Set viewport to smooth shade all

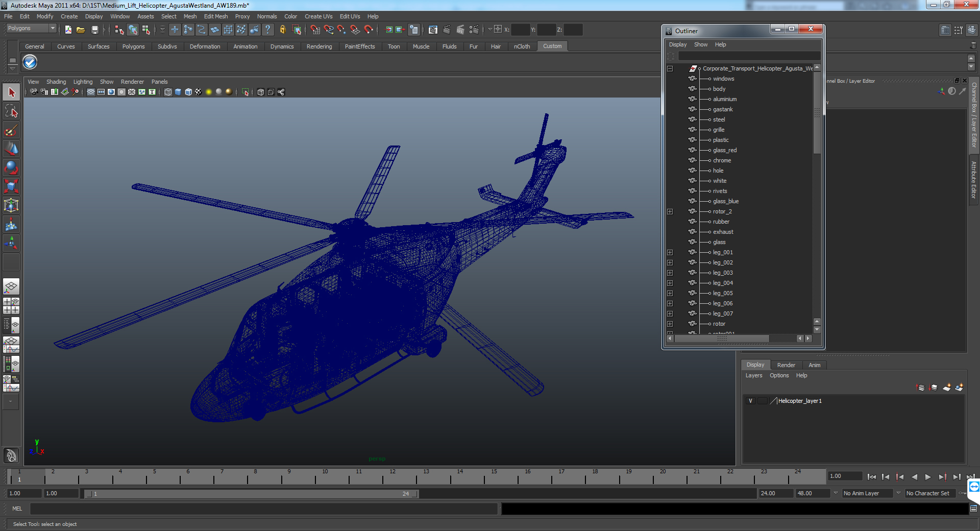[x=178, y=92]
